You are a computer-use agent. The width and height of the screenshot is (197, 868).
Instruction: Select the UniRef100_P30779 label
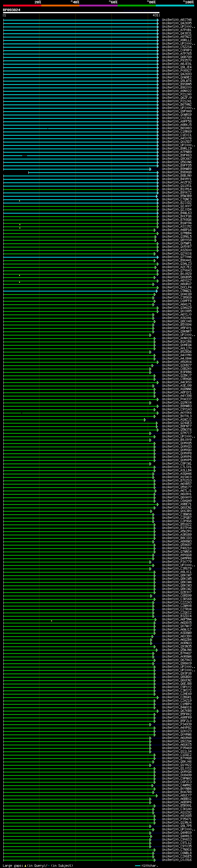177,562
